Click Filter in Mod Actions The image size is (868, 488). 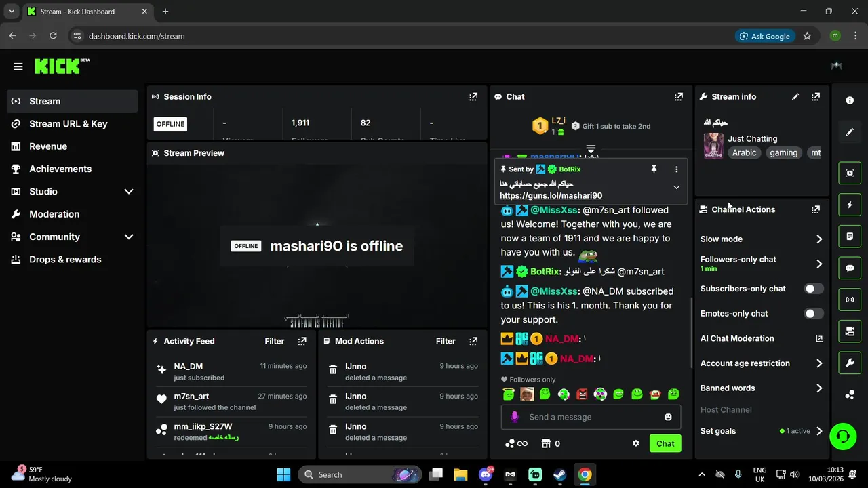[x=446, y=341]
